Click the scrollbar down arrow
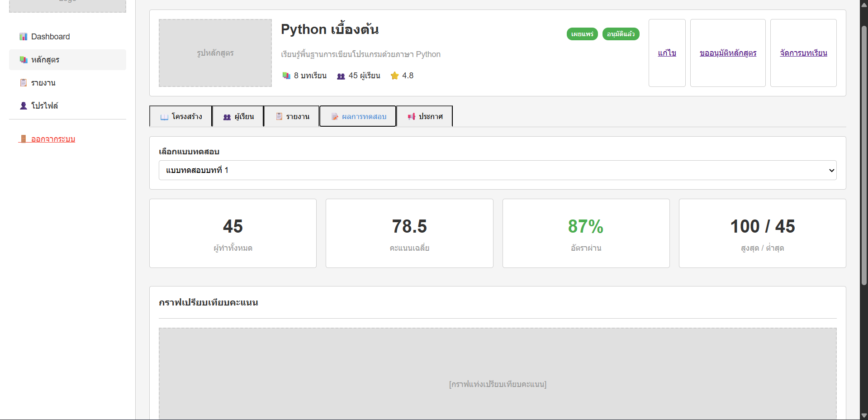 coord(864,415)
